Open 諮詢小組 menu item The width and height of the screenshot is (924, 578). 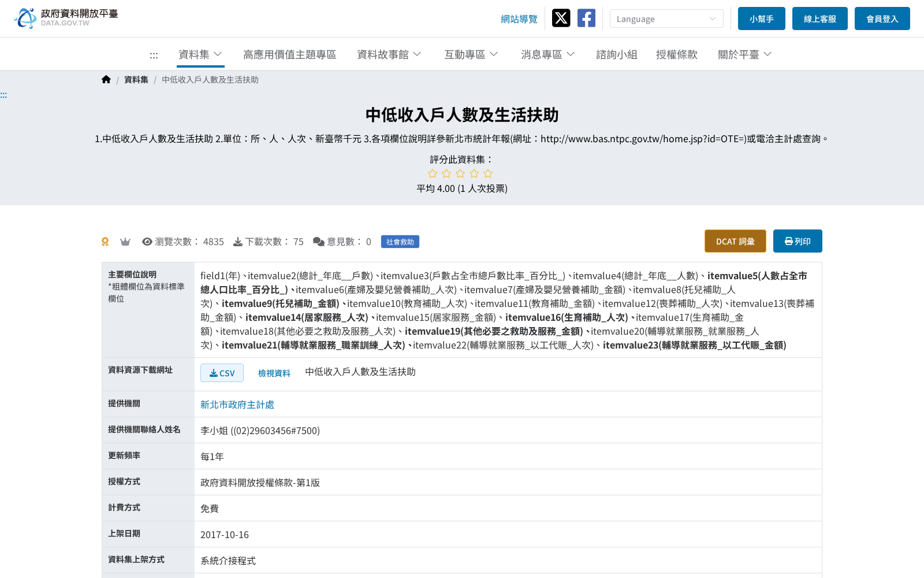click(617, 54)
